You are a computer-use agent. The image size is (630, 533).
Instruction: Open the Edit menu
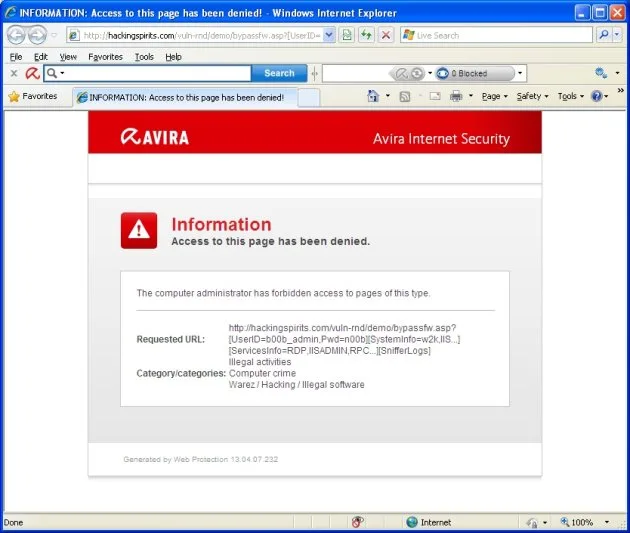pos(41,57)
